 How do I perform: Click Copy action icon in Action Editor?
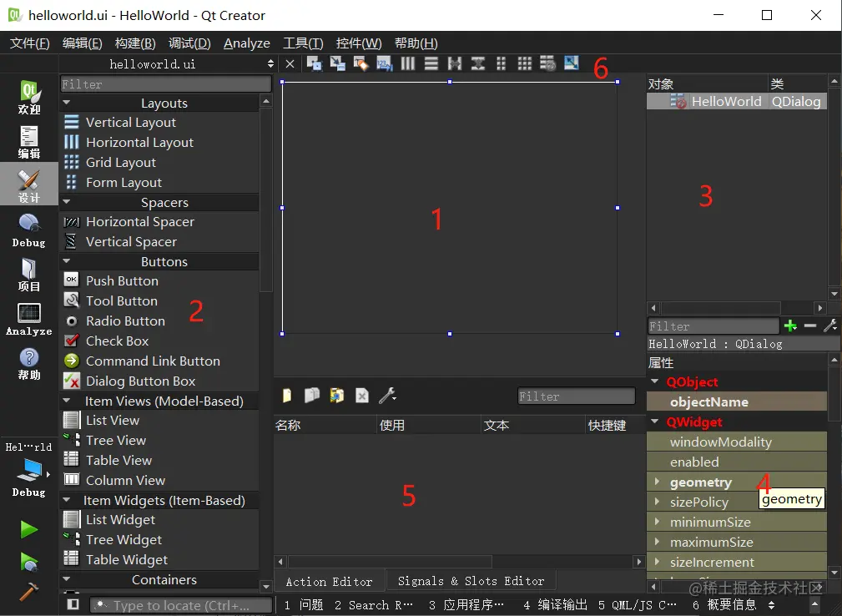click(312, 396)
